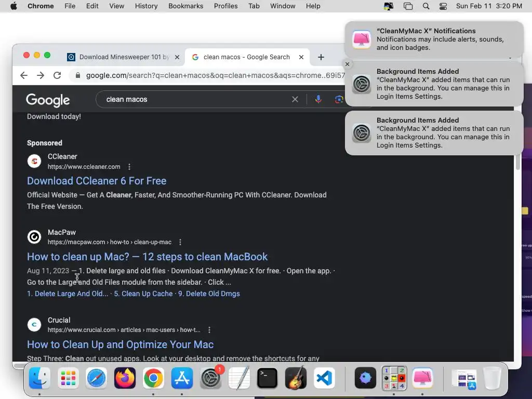Select the clean macos Google Search tab
532x399 pixels.
pyautogui.click(x=246, y=57)
